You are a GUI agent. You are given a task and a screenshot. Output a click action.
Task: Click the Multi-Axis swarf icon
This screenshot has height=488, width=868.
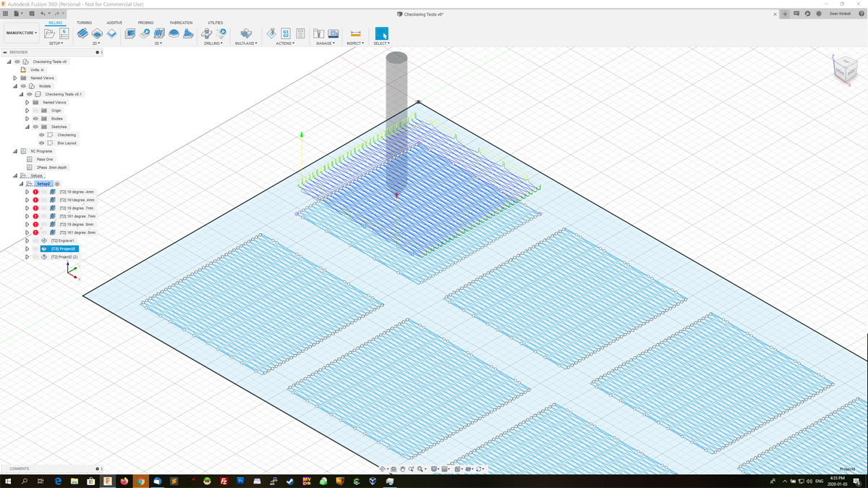pyautogui.click(x=246, y=33)
